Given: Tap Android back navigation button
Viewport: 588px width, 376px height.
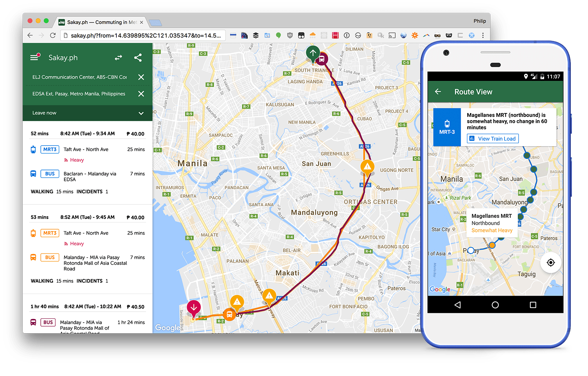Looking at the screenshot, I should click(457, 305).
